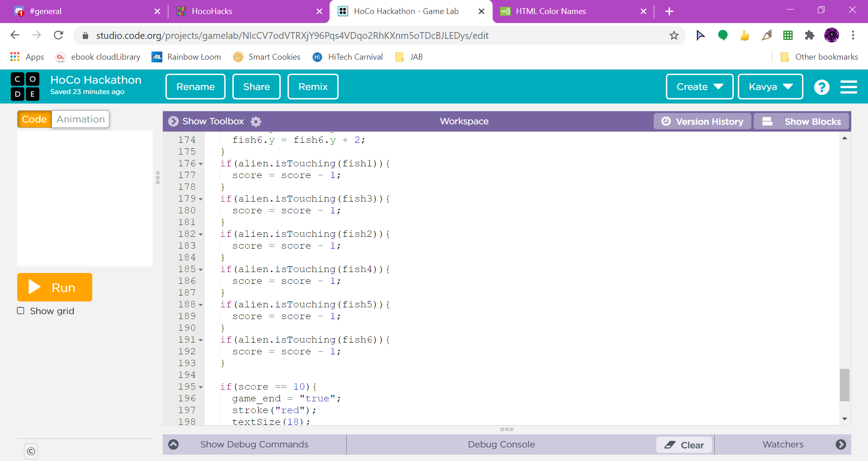Open the hamburger menu in header
868x461 pixels.
[x=849, y=87]
